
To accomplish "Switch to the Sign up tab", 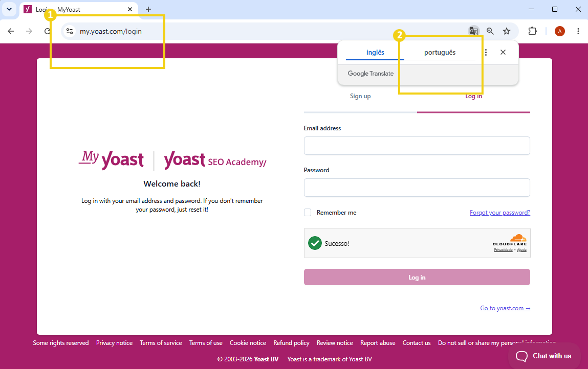I will (360, 96).
